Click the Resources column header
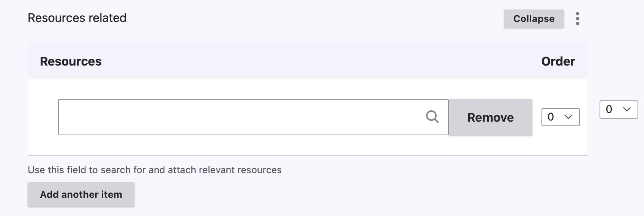The image size is (644, 216). coord(71,61)
